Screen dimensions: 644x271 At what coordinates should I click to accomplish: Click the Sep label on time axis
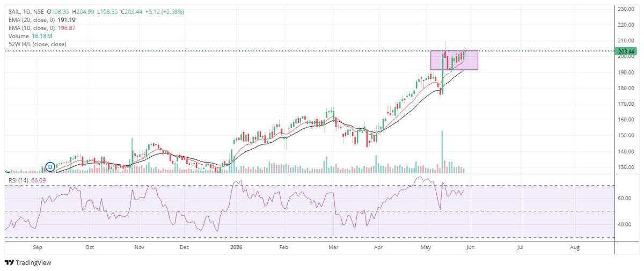coord(37,248)
